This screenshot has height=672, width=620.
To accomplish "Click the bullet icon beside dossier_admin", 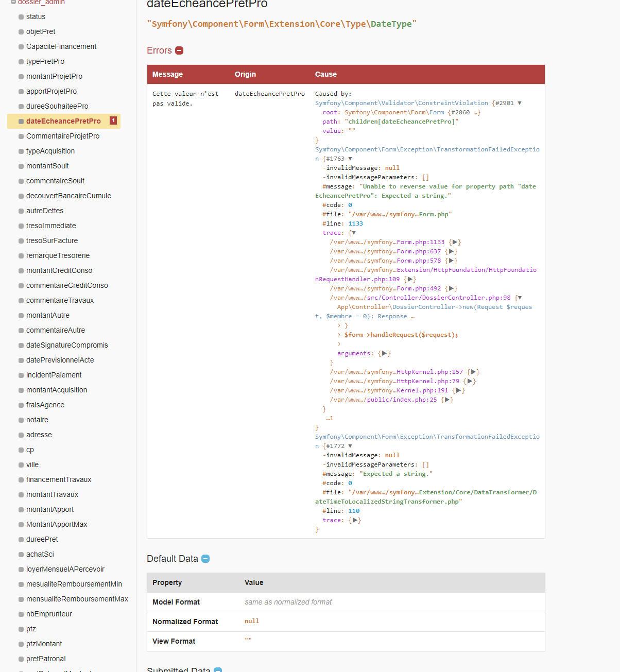I will [12, 2].
